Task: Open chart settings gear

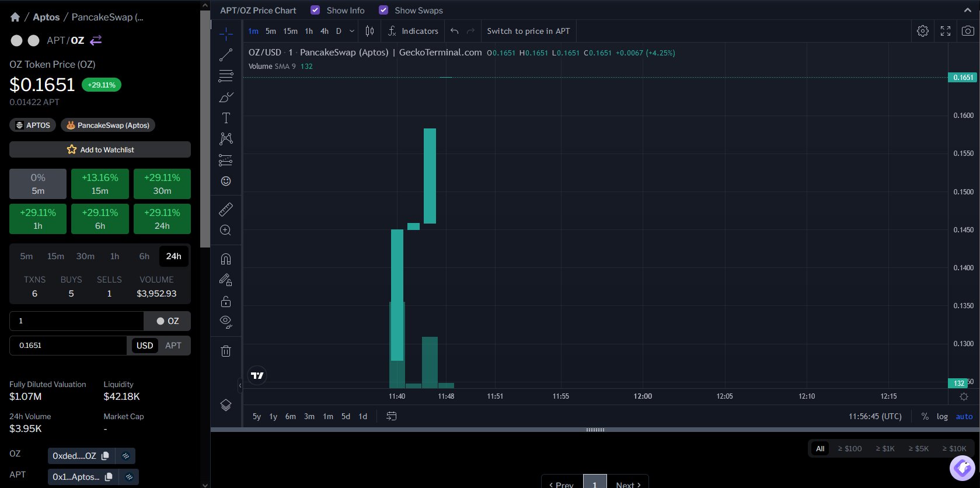Action: point(923,31)
